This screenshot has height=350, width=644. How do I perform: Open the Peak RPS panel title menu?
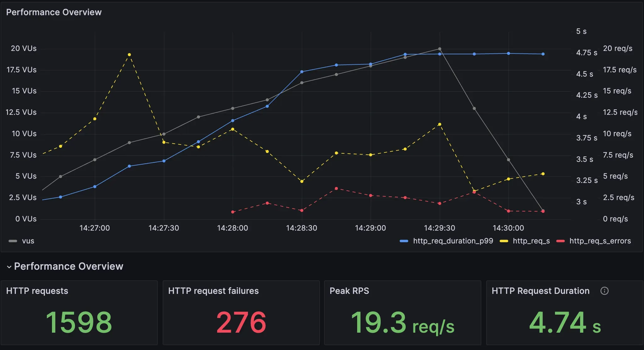349,291
